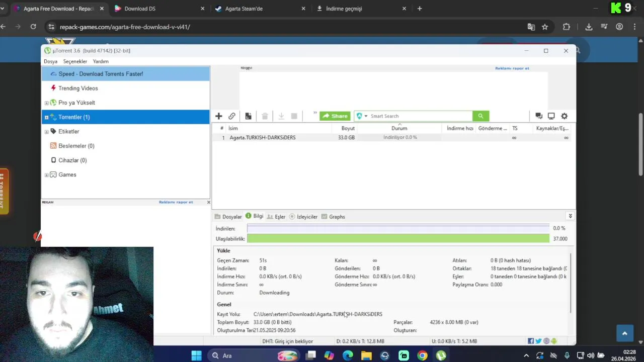This screenshot has width=644, height=362.
Task: Click the DHT status bar entry
Action: tap(287, 341)
